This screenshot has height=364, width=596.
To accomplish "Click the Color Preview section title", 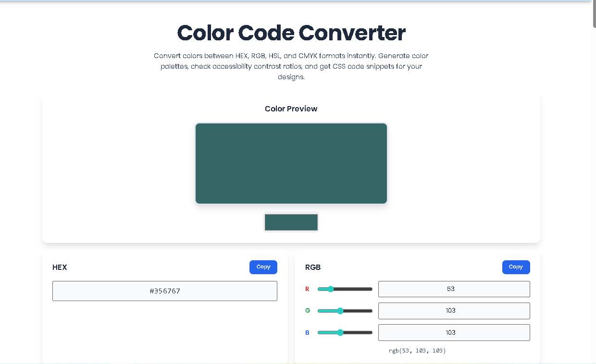I will tap(291, 109).
